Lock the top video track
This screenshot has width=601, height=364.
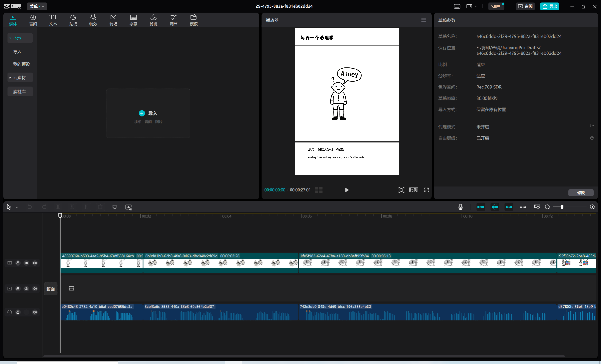pyautogui.click(x=18, y=263)
